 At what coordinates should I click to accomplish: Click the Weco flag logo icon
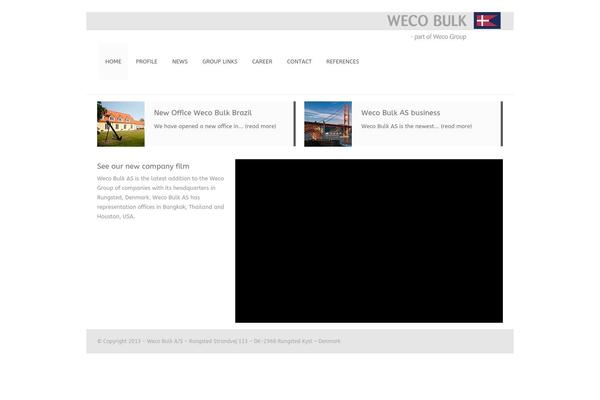[x=487, y=20]
